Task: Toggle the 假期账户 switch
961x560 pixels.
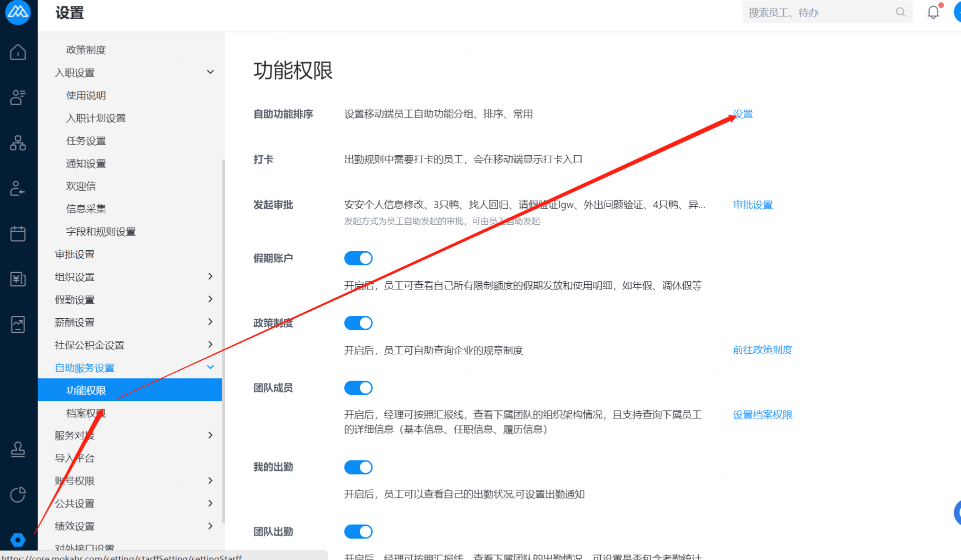Action: click(x=358, y=258)
